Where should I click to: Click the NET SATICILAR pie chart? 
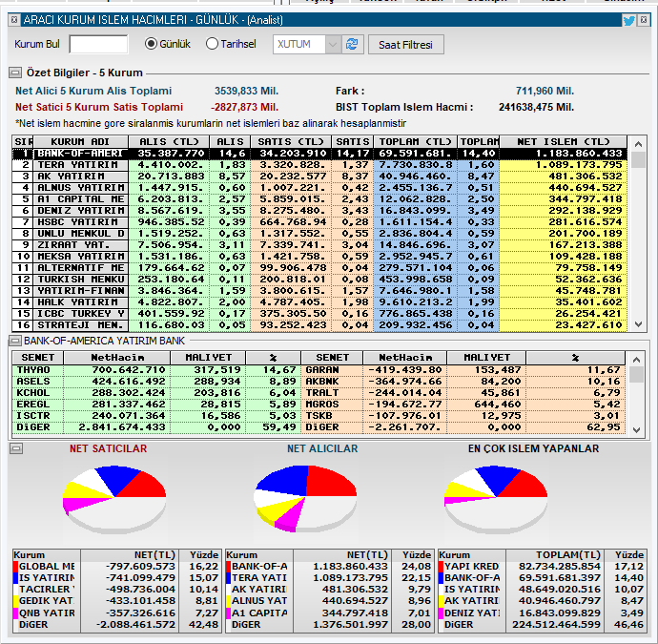pyautogui.click(x=114, y=499)
